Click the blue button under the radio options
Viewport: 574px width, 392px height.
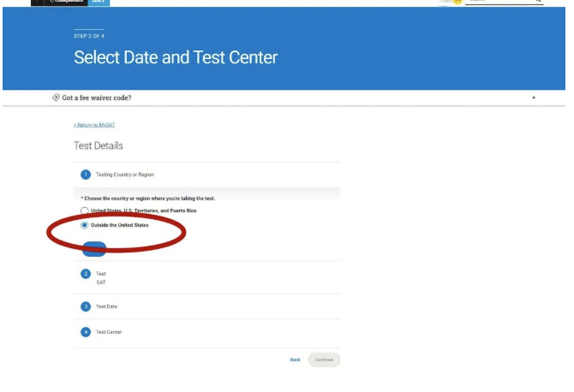click(94, 249)
